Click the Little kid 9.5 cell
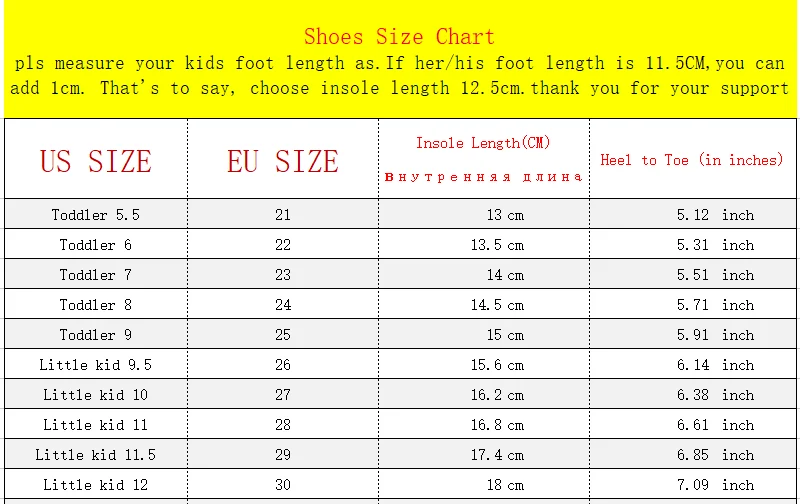Viewport: 800px width, 504px height. 96,365
